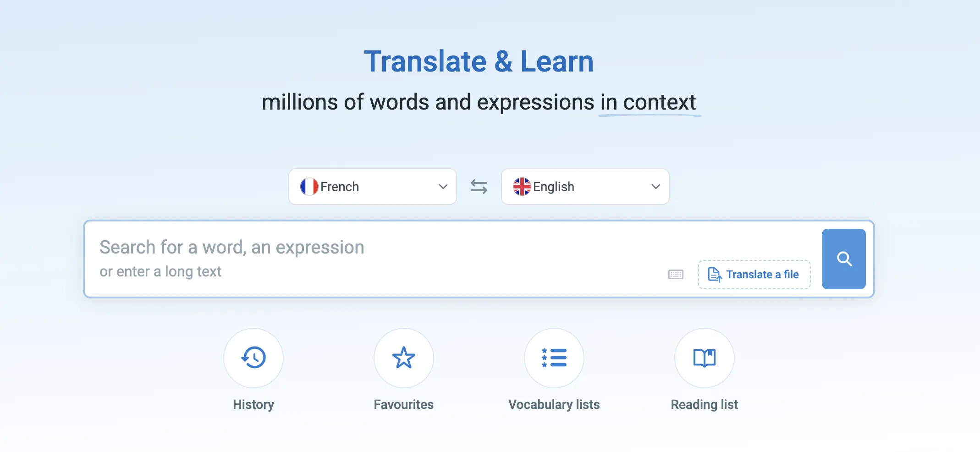
Task: Expand the French source language chevron
Action: pyautogui.click(x=443, y=187)
